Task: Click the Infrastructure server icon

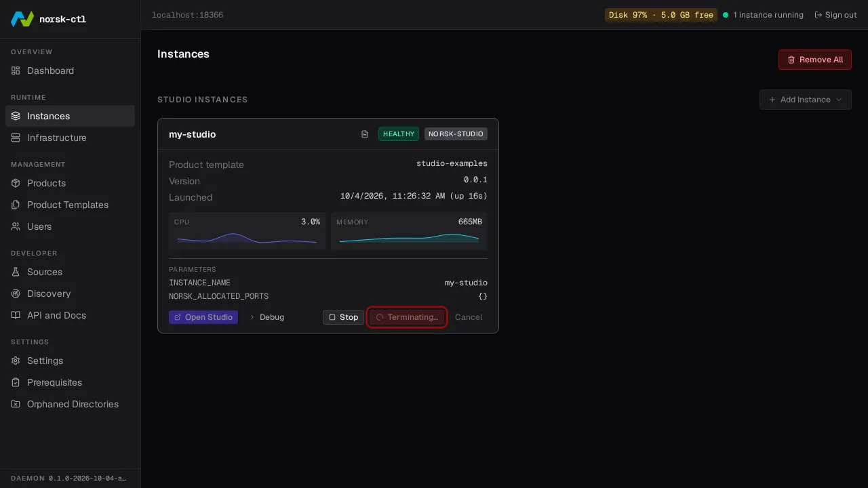Action: [x=16, y=138]
